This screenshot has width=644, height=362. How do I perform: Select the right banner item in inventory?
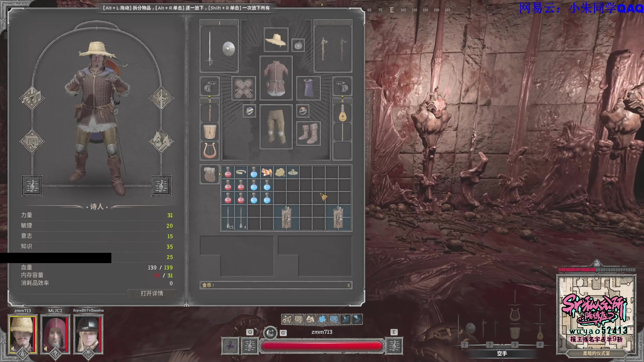[x=338, y=218]
